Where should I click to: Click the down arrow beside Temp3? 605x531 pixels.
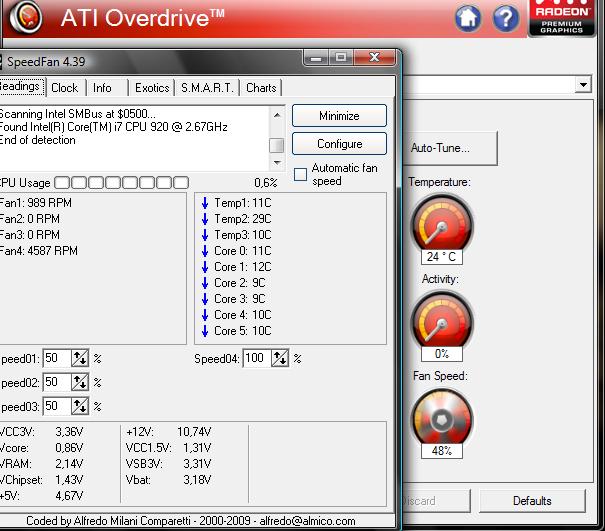point(205,235)
